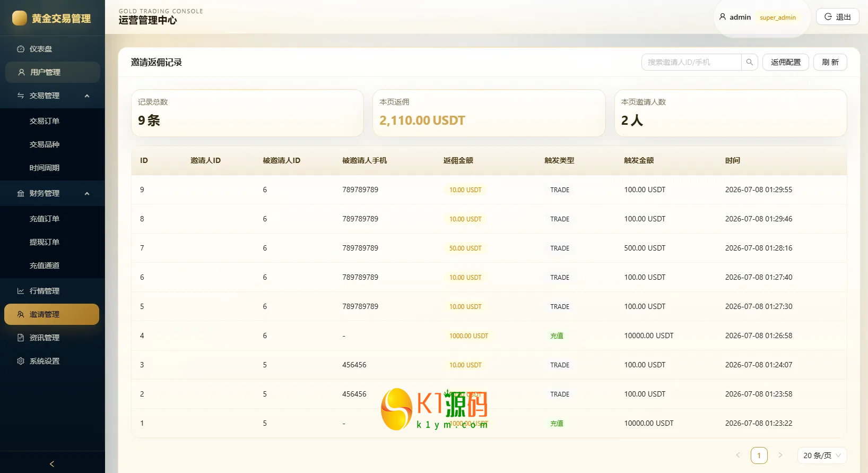
Task: Select page 1 in pagination
Action: point(759,455)
